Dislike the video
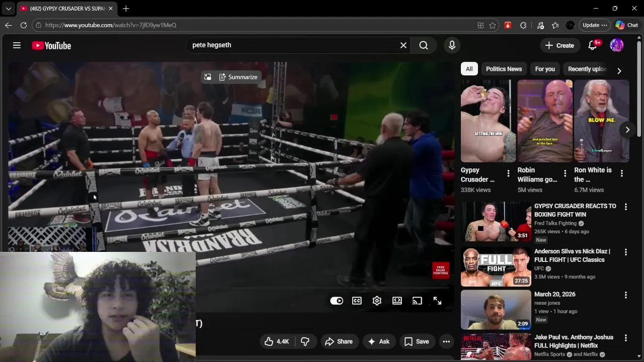Viewport: 644px width, 362px height. (305, 341)
